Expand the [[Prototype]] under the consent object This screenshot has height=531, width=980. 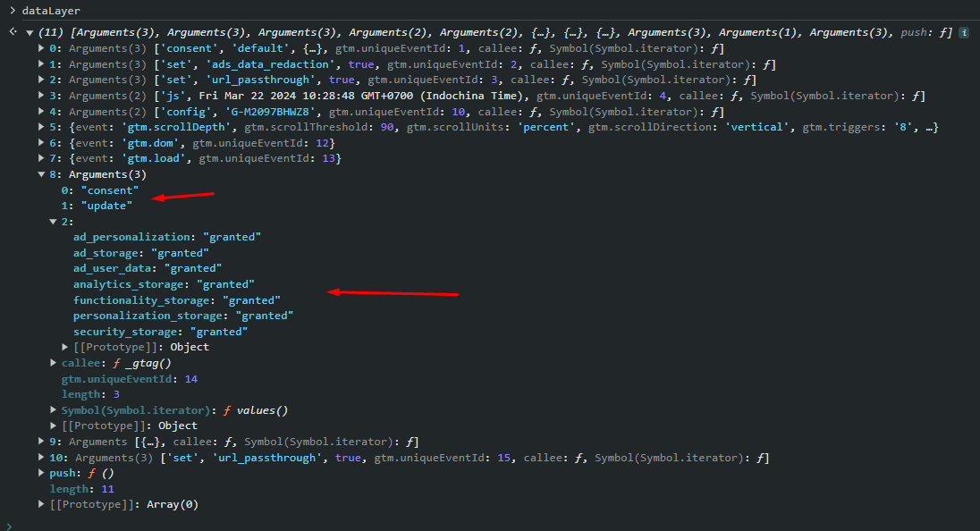[x=65, y=347]
